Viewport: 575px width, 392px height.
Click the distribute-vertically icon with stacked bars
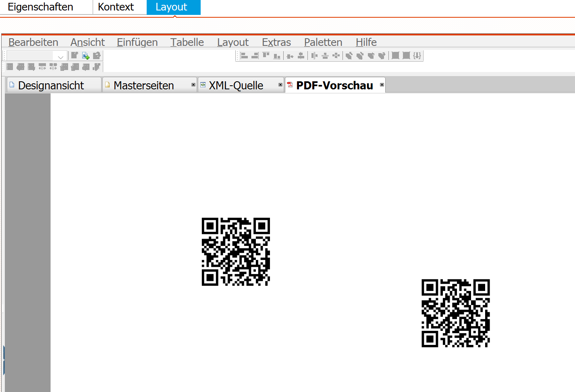tap(325, 56)
